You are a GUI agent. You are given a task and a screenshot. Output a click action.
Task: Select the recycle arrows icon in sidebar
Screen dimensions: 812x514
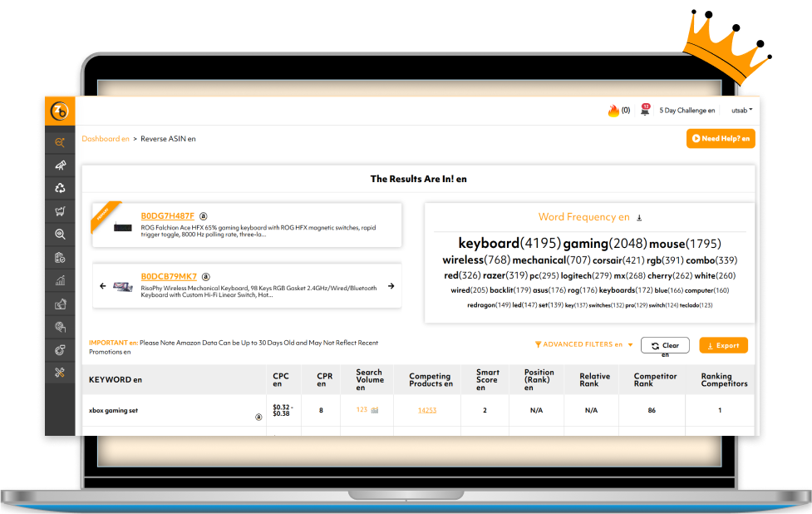(60, 189)
